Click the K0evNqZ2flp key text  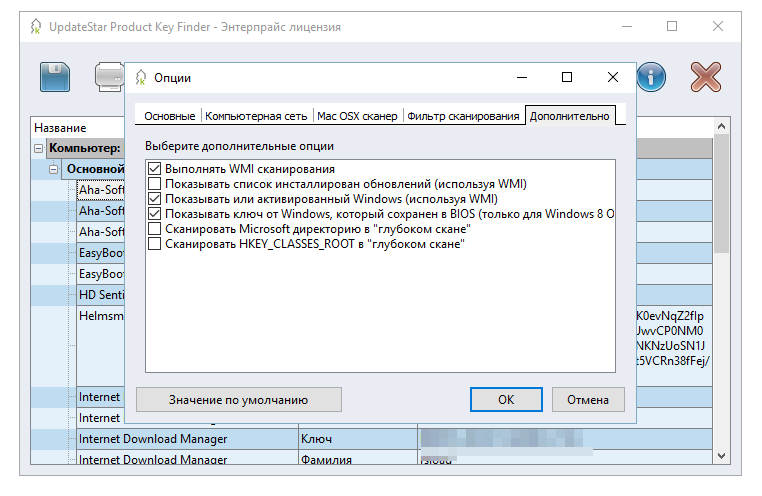coord(670,316)
